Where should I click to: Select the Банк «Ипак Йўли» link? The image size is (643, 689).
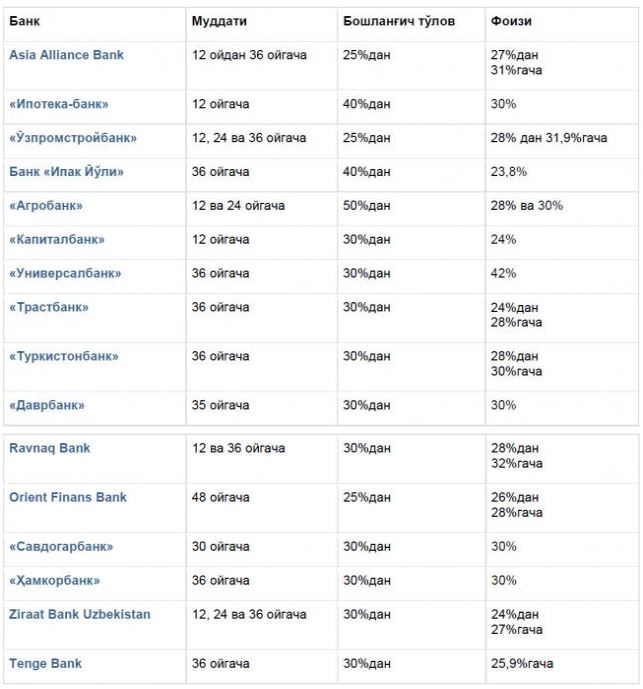[66, 172]
